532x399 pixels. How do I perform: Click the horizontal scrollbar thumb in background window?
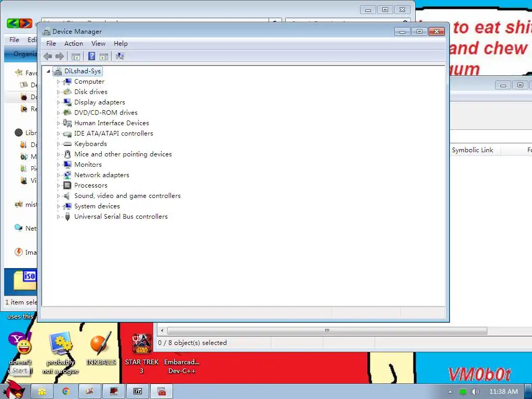point(327,330)
